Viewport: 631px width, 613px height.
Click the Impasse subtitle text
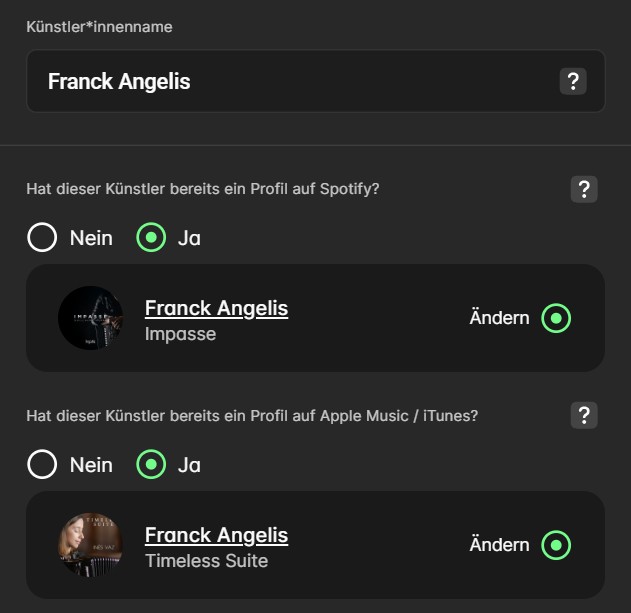point(180,334)
